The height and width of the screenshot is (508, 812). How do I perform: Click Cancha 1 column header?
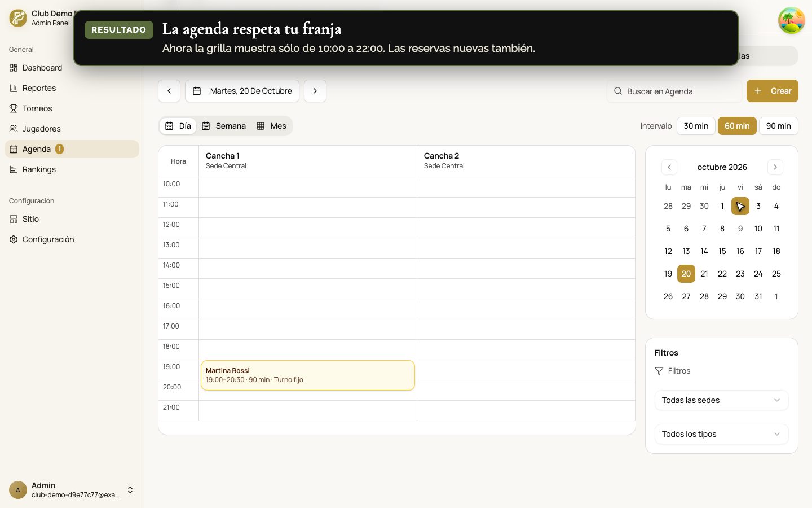[x=308, y=161]
